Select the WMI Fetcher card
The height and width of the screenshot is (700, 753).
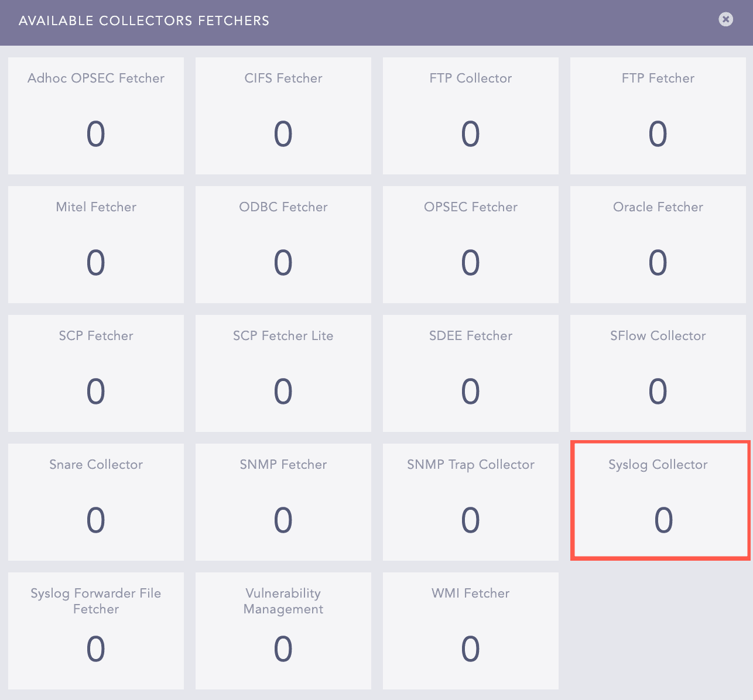[x=470, y=630]
